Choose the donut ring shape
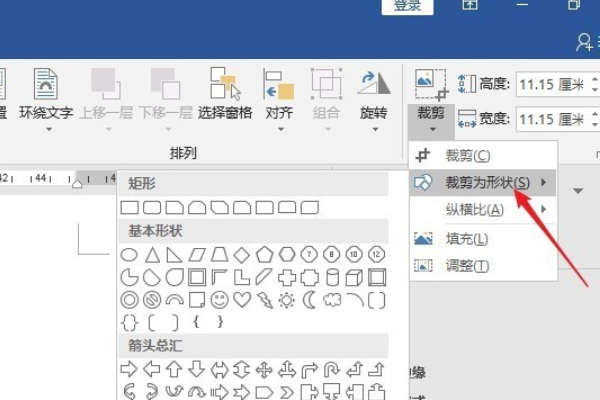Viewport: 600px width, 400px height. [129, 300]
